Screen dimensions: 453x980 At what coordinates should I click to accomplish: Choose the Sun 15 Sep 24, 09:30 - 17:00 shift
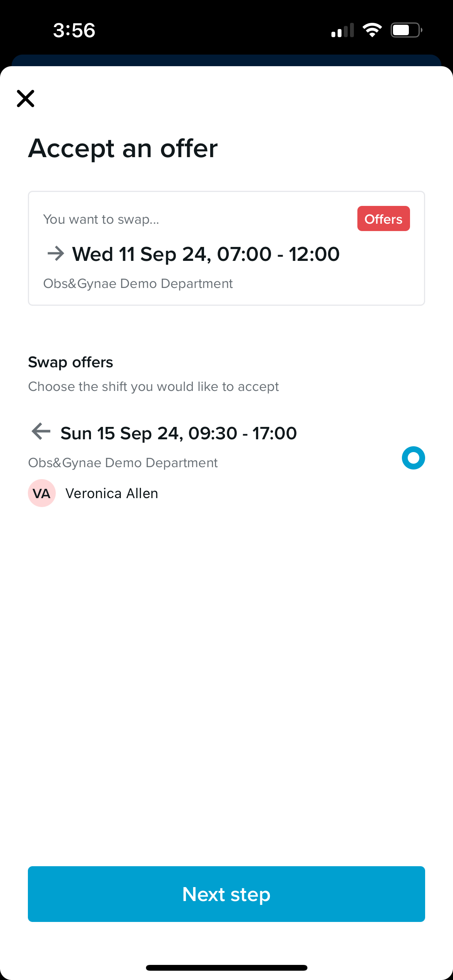coord(178,433)
